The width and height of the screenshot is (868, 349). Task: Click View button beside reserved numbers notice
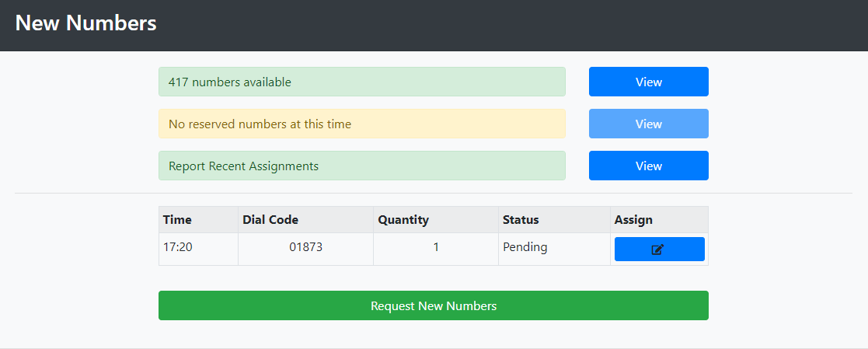coord(649,124)
